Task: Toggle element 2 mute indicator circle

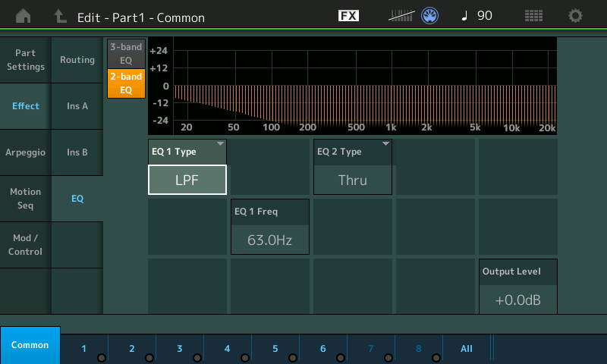Action: pos(149,358)
